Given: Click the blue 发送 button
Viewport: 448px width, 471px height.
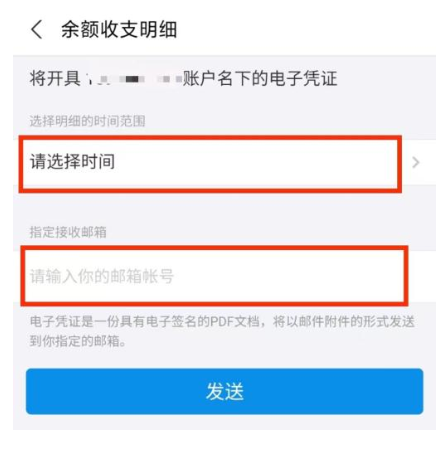Looking at the screenshot, I should click(224, 391).
